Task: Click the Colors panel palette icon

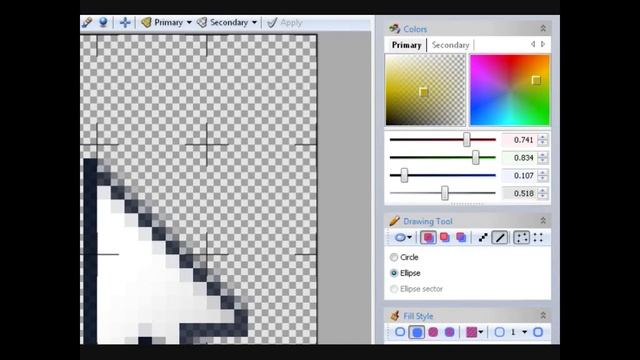Action: (394, 29)
